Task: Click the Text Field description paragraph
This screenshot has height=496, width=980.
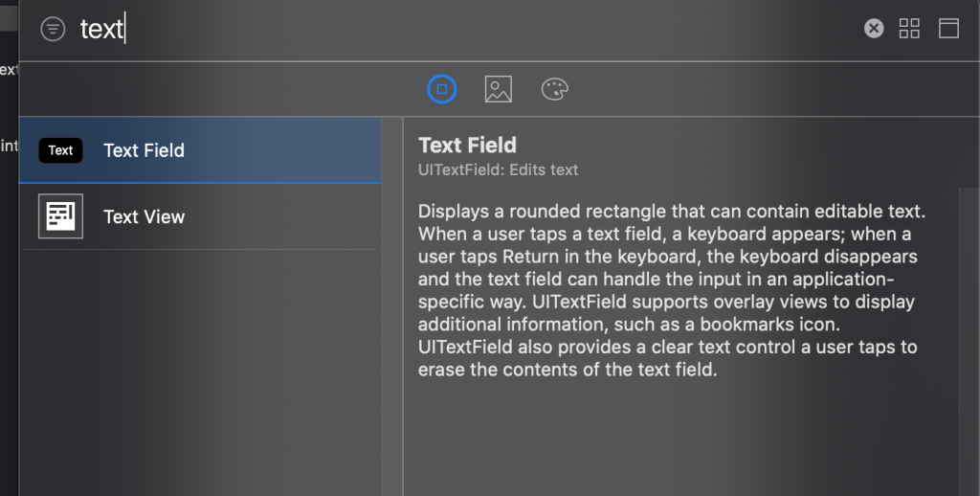Action: 670,287
